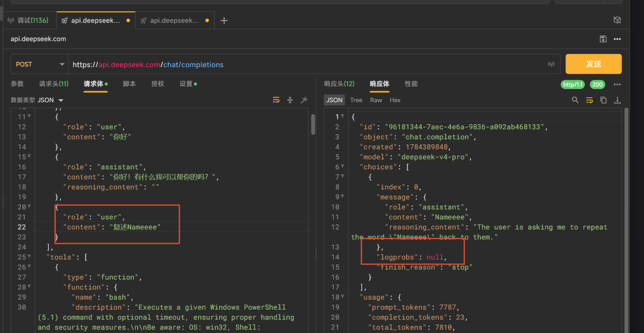This screenshot has height=333, width=644.
Task: Click the crossed-box icon at the tab bar's right end
Action: (x=618, y=20)
